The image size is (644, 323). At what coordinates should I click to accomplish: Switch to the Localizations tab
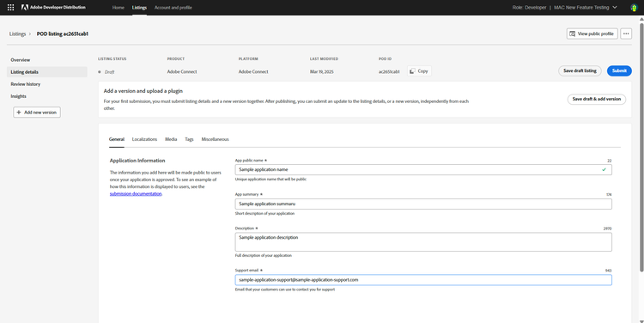[144, 139]
